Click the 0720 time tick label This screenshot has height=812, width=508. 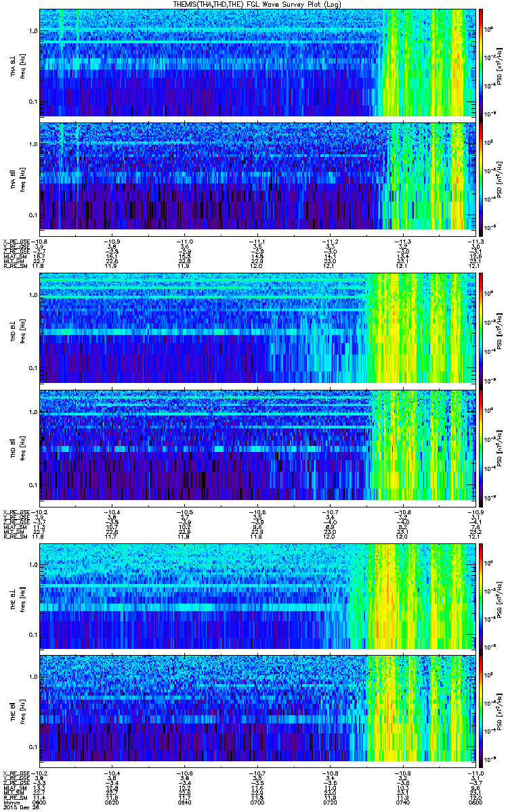coord(330,802)
